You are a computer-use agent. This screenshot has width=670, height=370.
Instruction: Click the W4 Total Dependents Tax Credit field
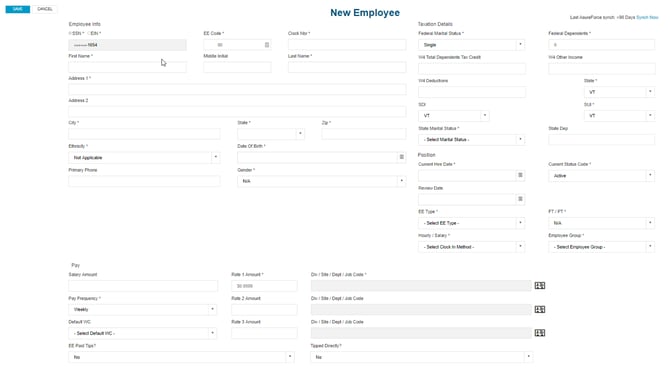(x=472, y=69)
